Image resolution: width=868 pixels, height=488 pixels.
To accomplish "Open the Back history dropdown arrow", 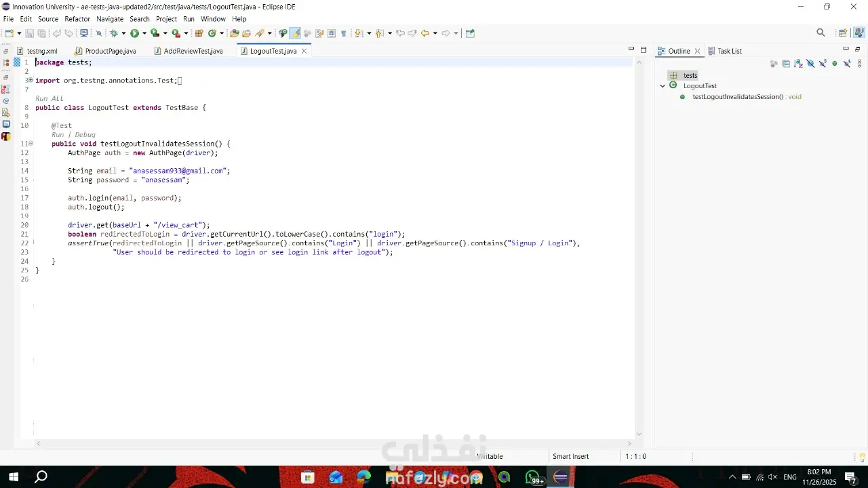I will 435,33.
